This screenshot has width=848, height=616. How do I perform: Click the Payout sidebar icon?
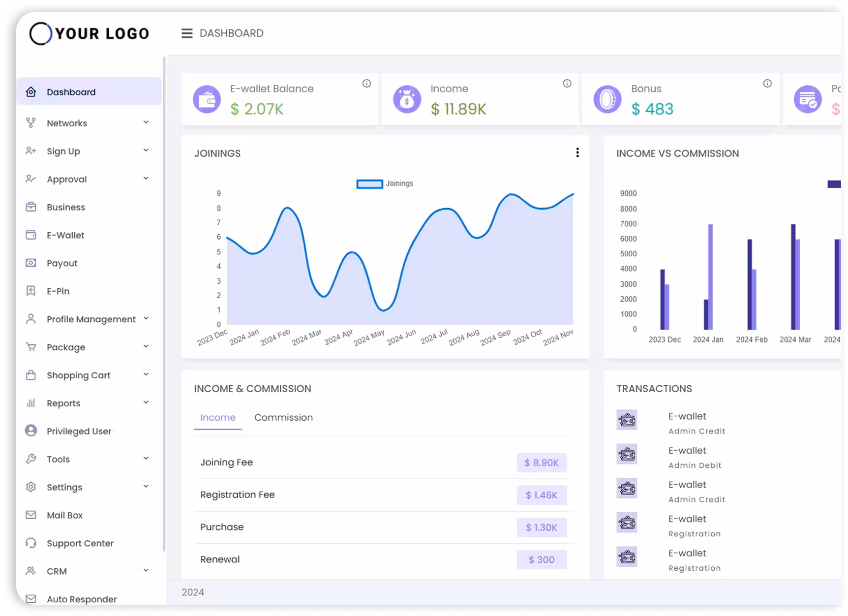(x=31, y=263)
